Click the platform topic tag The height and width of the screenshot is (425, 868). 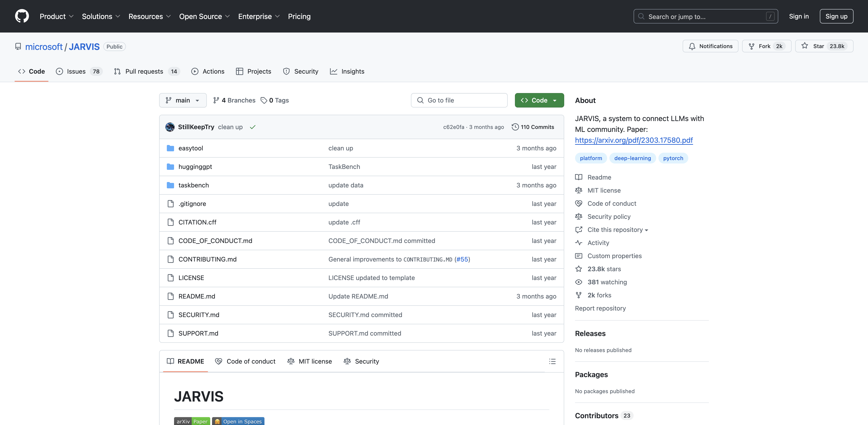[x=591, y=158]
